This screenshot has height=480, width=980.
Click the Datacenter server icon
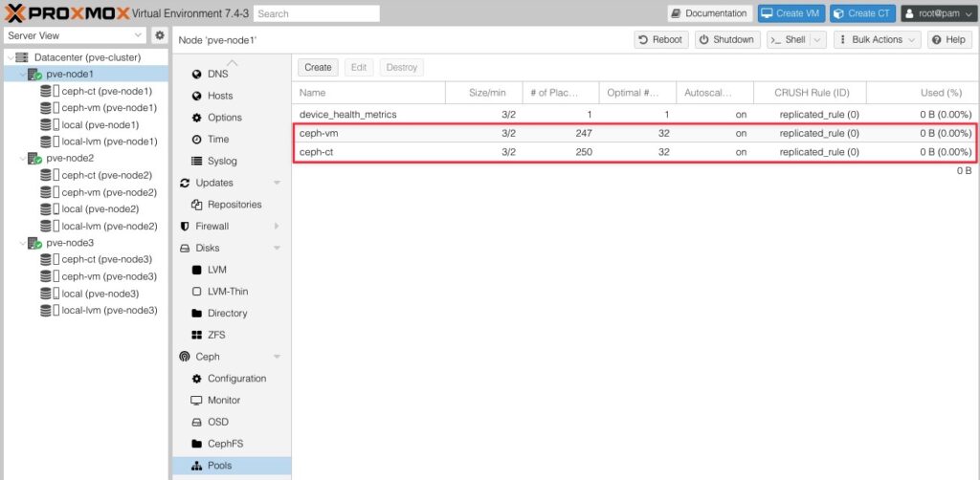coord(23,57)
